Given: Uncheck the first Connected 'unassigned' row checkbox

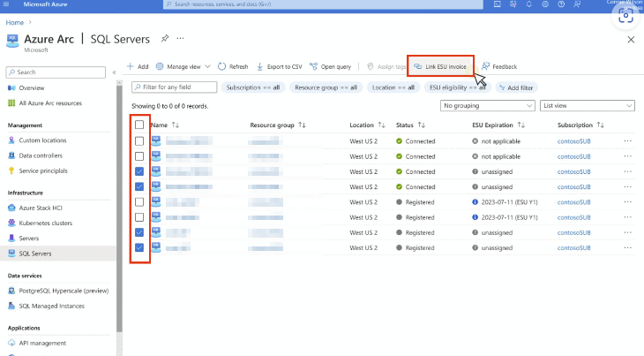Looking at the screenshot, I should tap(139, 171).
